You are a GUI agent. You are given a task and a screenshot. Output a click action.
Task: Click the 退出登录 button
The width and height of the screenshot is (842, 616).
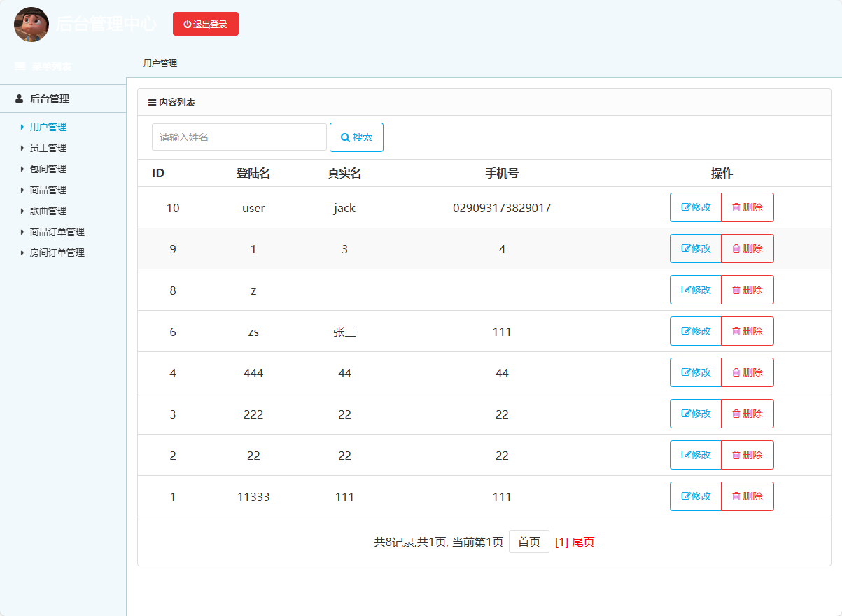click(206, 23)
